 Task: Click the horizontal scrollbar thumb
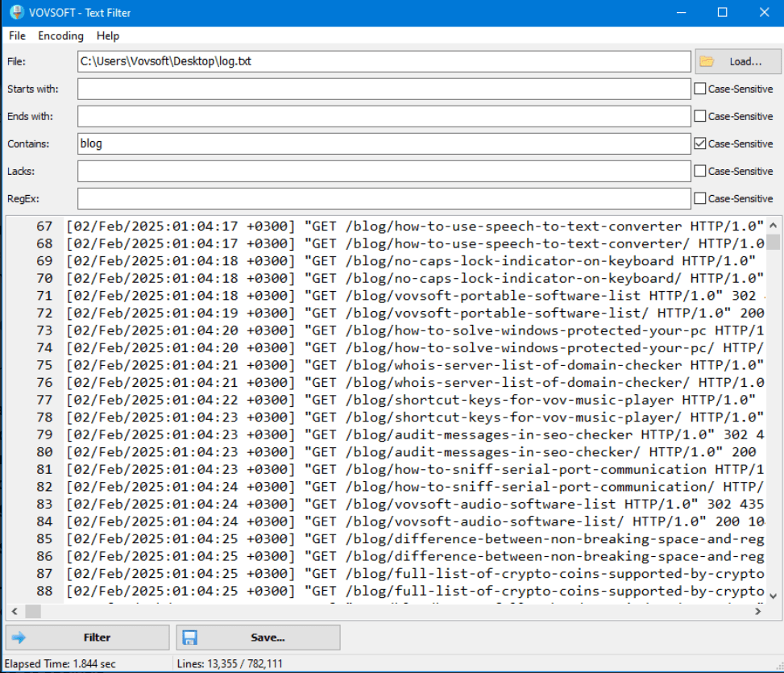coord(33,611)
